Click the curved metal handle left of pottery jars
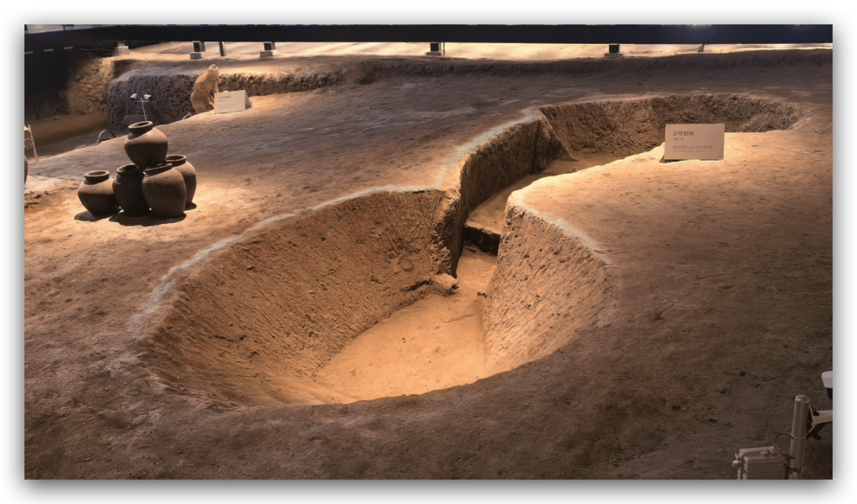 tap(106, 136)
